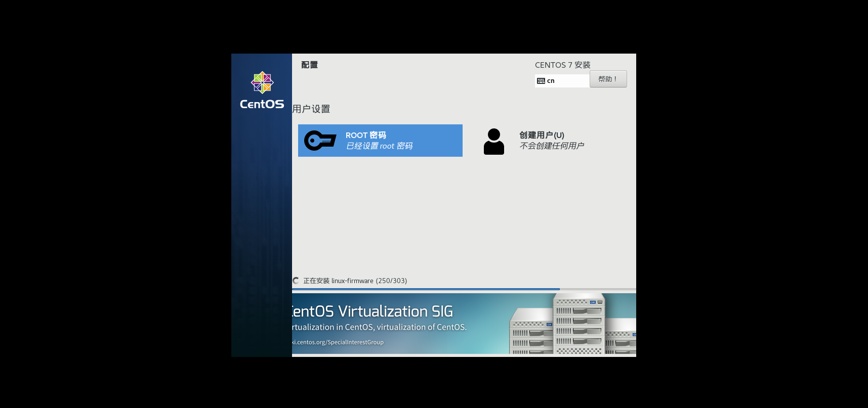Click the centos.org SpecialInterestGroup link in banner

click(338, 342)
